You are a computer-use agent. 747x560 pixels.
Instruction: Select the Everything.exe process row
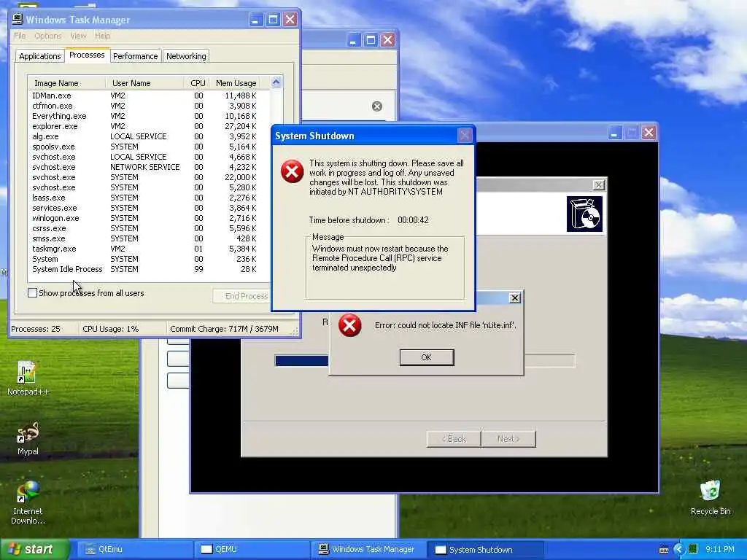149,116
